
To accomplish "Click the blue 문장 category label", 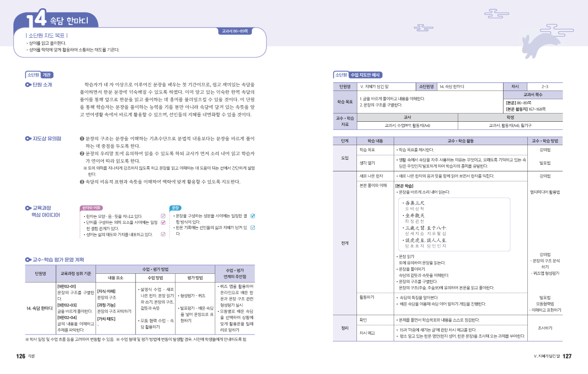I will click(x=175, y=208).
